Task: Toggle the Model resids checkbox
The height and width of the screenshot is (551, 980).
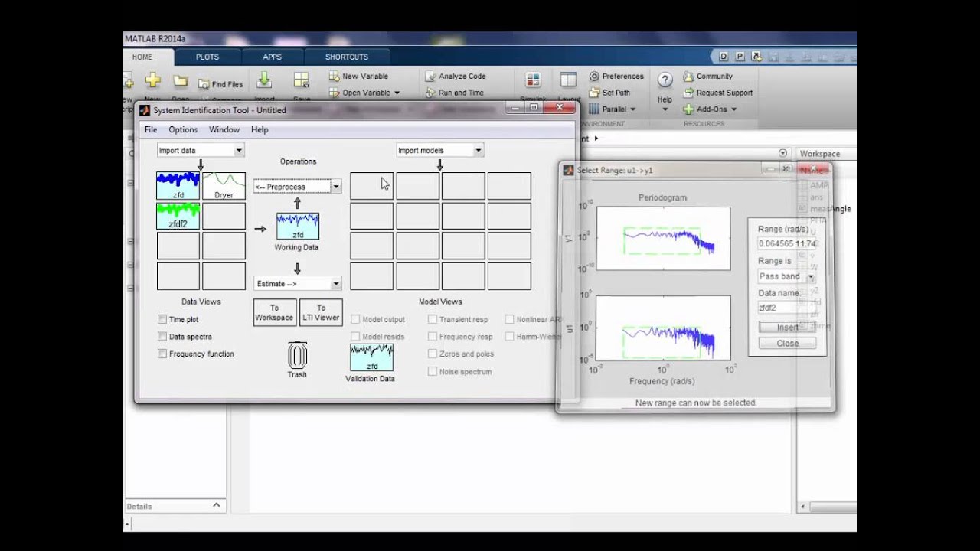Action: 355,337
